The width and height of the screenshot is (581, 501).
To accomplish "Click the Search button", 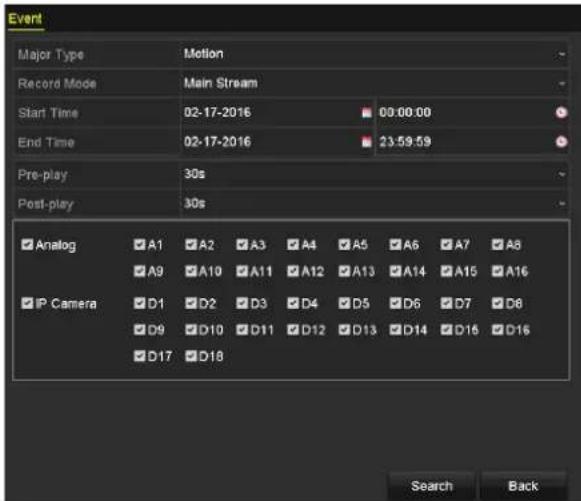I will (432, 486).
